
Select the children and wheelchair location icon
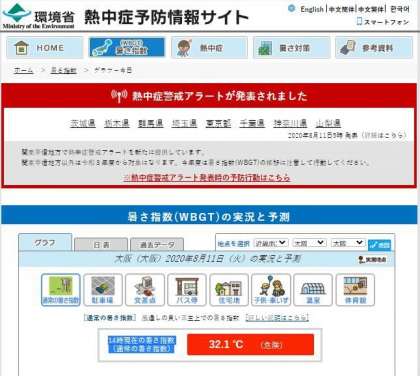click(x=271, y=290)
